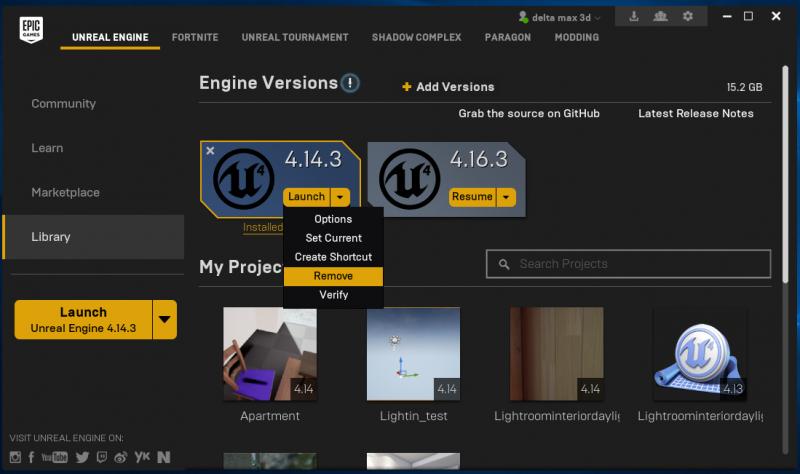Open the 4.13 Lightroominteriordaylight project with blueprint icon
This screenshot has width=800, height=474.
click(700, 354)
